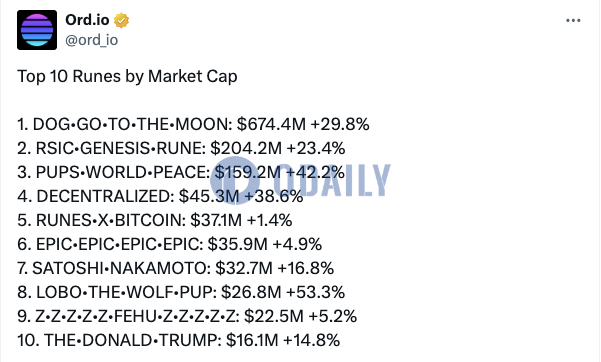Open the Ord.io display name
This screenshot has width=601, height=362.
tap(87, 20)
